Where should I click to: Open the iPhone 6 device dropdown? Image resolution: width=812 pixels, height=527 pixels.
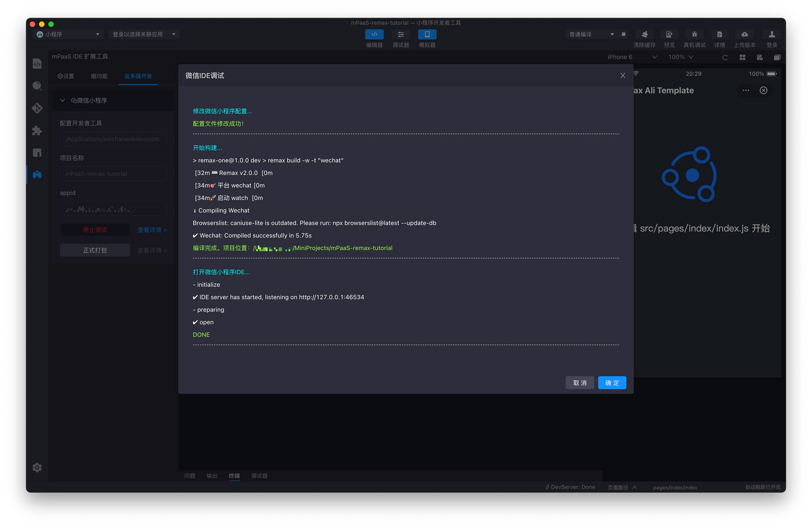[x=631, y=57]
